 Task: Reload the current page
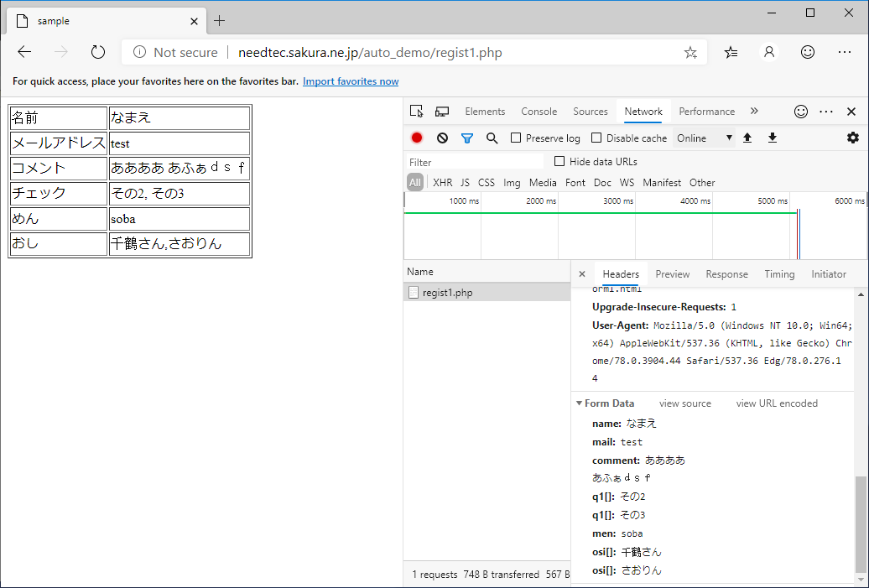[x=98, y=52]
